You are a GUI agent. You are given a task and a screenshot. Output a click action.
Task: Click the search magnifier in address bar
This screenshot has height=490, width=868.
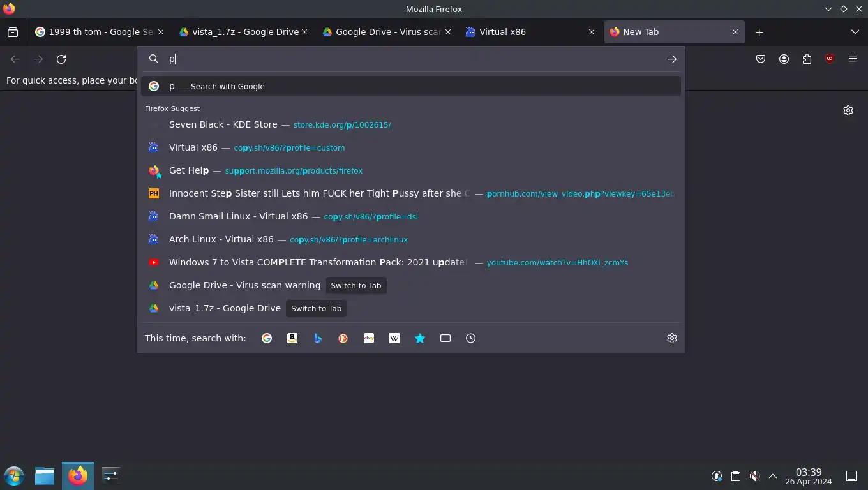154,59
